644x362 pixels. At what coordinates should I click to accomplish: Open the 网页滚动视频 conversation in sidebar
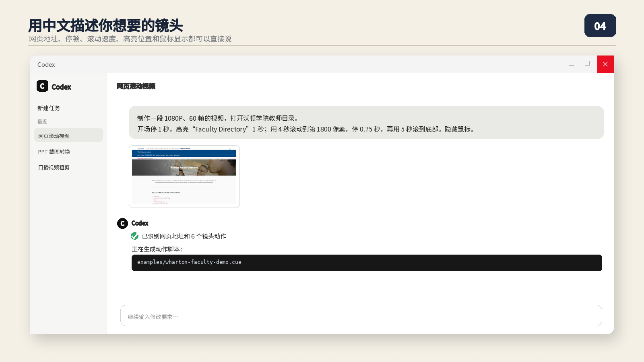pos(68,135)
